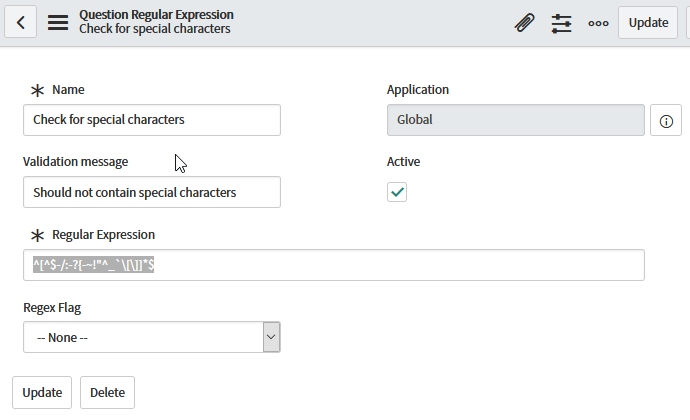
Task: Click the Name field label
Action: tap(68, 89)
